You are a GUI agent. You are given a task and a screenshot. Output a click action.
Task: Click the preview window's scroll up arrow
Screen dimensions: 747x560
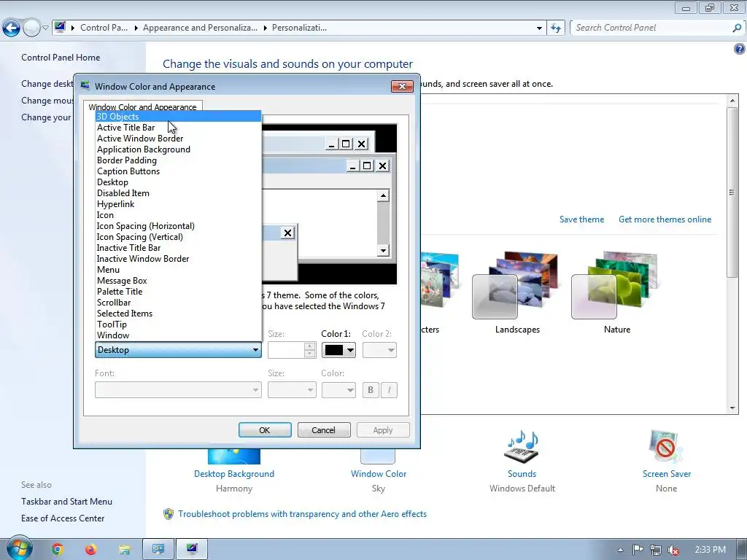383,195
